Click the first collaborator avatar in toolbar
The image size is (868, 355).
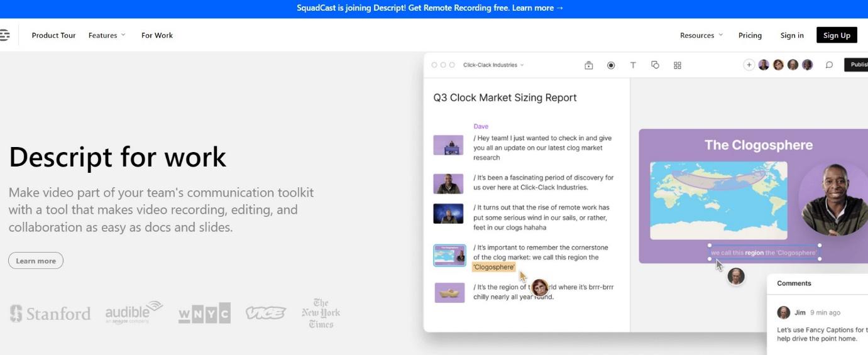pyautogui.click(x=764, y=65)
